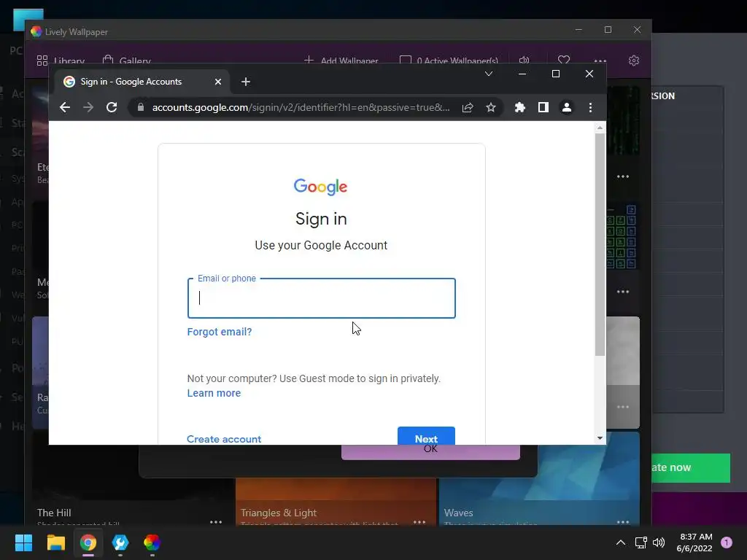The height and width of the screenshot is (560, 747).
Task: Open a new Chrome tab
Action: coord(246,82)
